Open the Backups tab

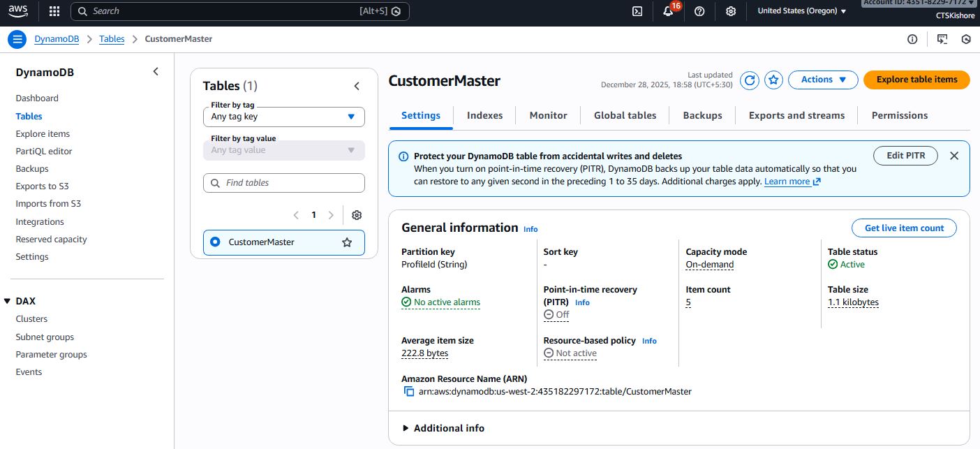tap(702, 115)
